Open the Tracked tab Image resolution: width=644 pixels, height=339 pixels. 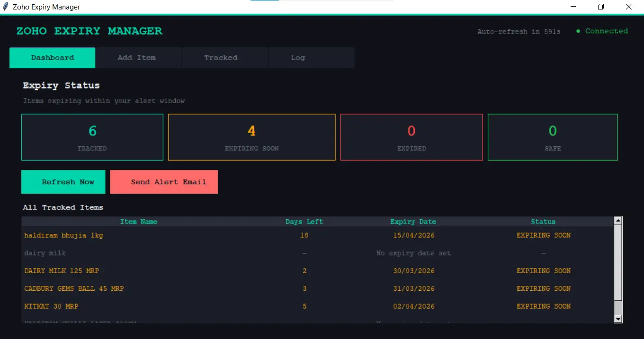221,57
